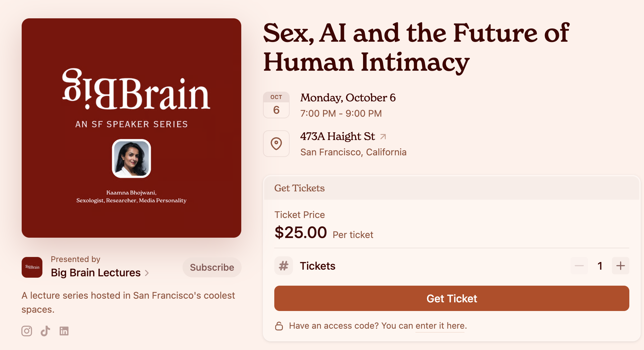Click the October 6 calendar icon
Screen dimensions: 644x350
click(276, 105)
